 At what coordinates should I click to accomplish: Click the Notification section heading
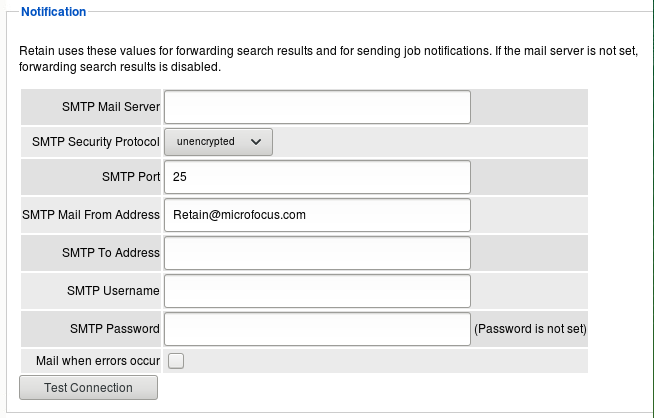click(54, 12)
